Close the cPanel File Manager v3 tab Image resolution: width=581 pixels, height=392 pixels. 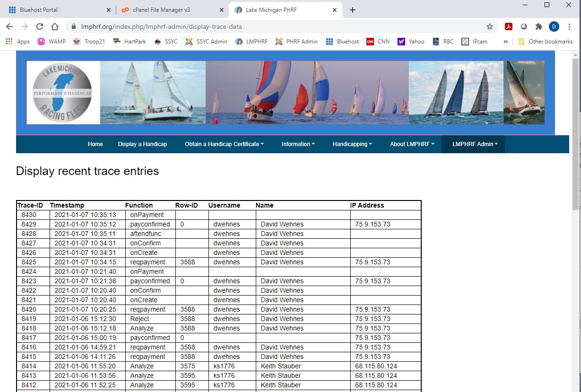click(221, 10)
